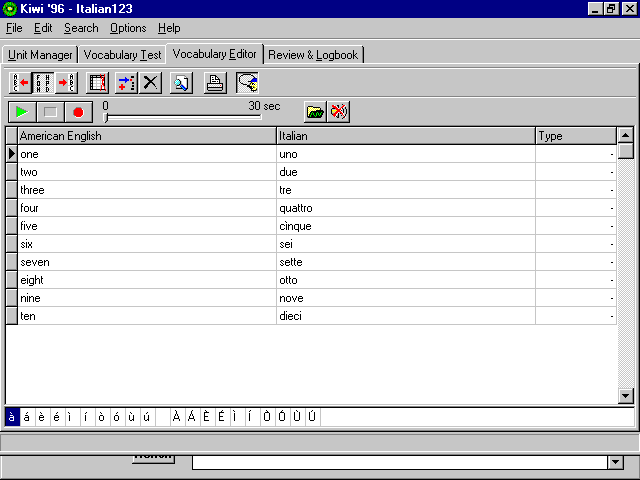
Task: Click the gray stop playback button
Action: pos(50,112)
